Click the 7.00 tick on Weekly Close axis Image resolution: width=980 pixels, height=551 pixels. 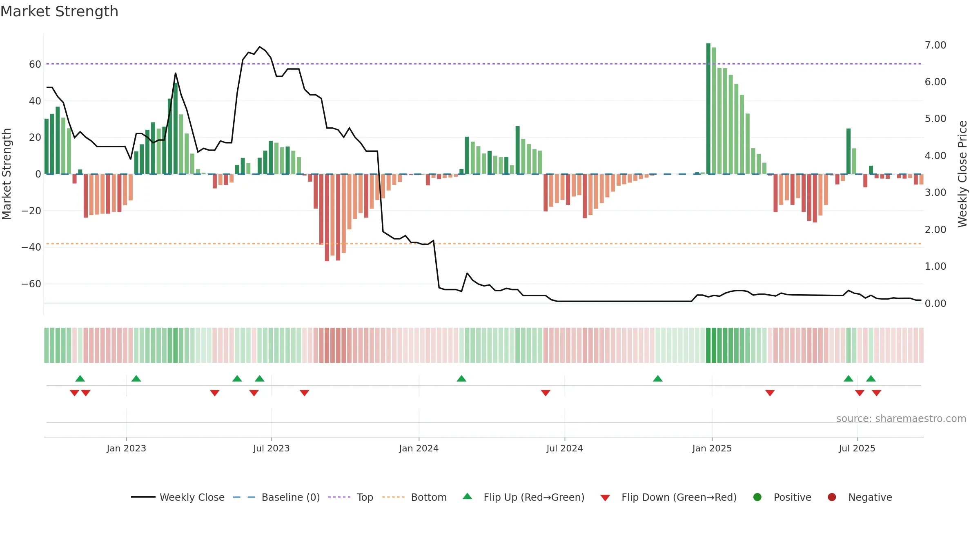[x=935, y=45]
